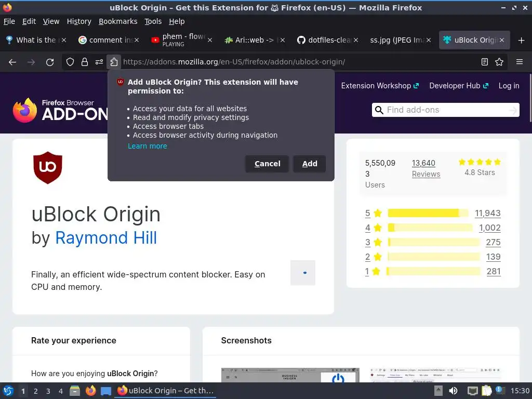Open Raymond Hill author link
Screen dimensions: 532x399
[106, 237]
